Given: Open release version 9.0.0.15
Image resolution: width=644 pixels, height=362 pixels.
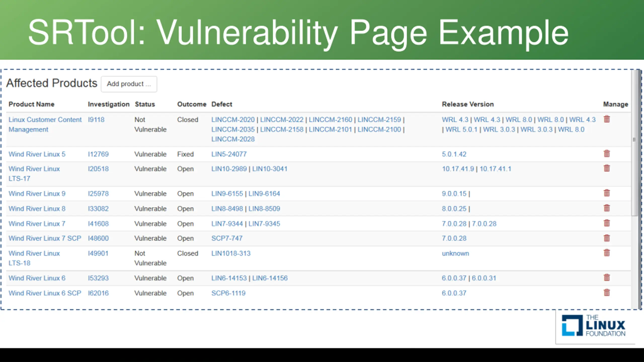Looking at the screenshot, I should tap(454, 194).
